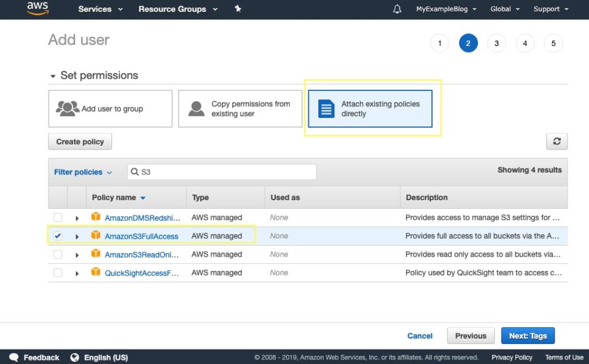Screen dimensions: 589x364
Task: Uncheck the AmazonS3FullAccess policy
Action: (x=58, y=236)
